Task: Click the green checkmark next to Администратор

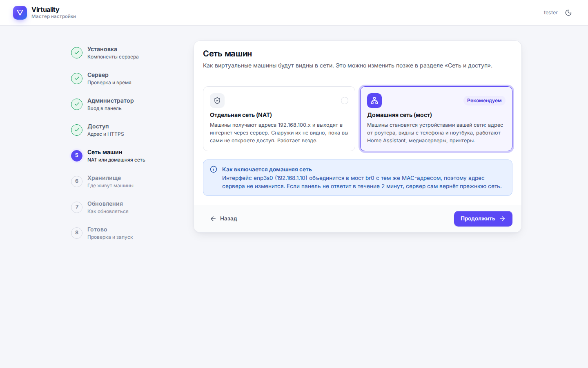Action: [77, 104]
